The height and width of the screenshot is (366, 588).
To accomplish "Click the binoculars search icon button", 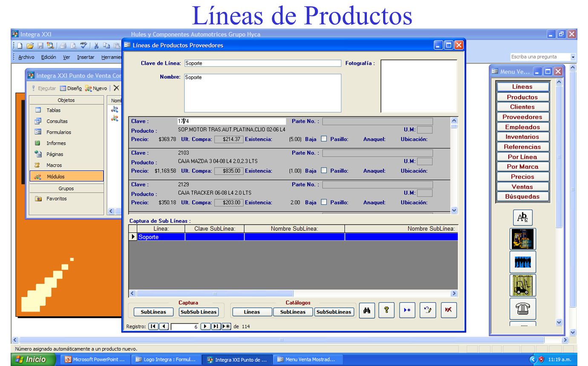I will 366,310.
